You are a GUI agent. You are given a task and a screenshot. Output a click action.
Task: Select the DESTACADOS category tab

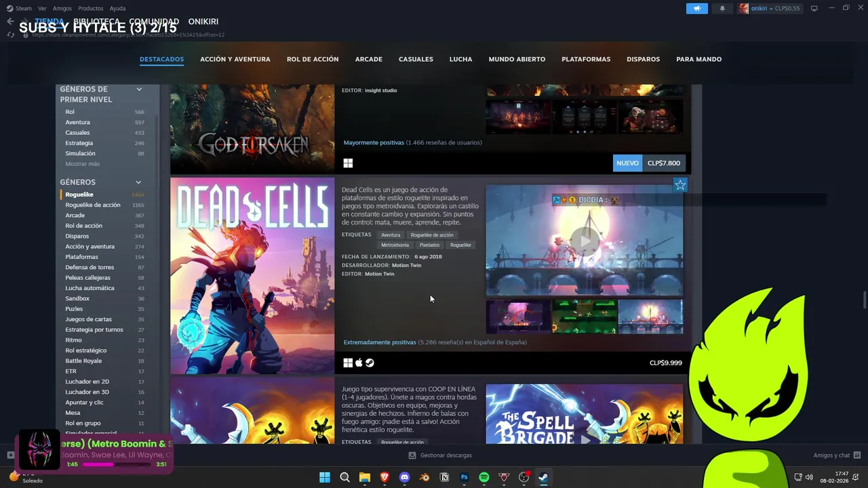(x=161, y=59)
